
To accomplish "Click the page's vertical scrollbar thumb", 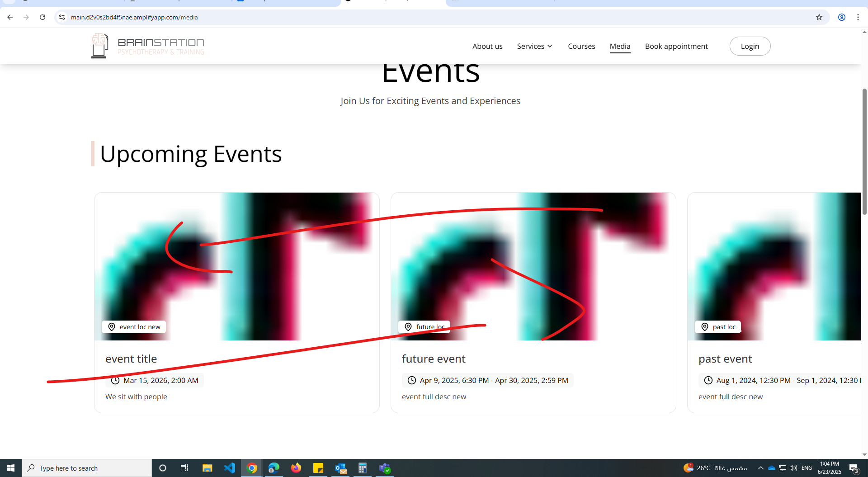I will [x=864, y=151].
